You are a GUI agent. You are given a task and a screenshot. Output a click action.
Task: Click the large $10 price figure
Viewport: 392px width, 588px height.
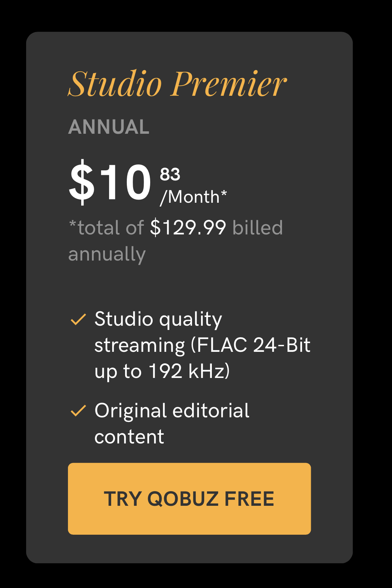click(x=110, y=182)
